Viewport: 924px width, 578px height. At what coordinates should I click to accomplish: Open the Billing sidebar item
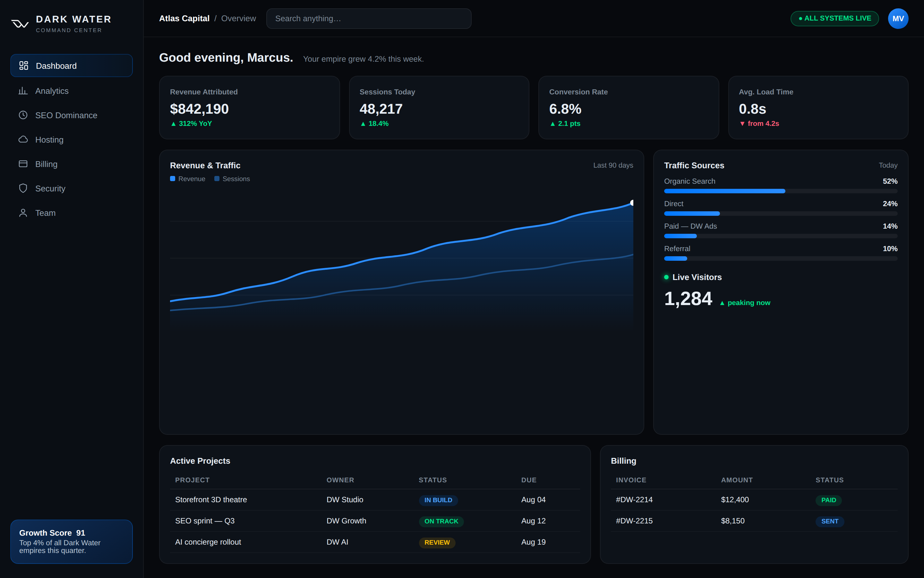pos(72,164)
